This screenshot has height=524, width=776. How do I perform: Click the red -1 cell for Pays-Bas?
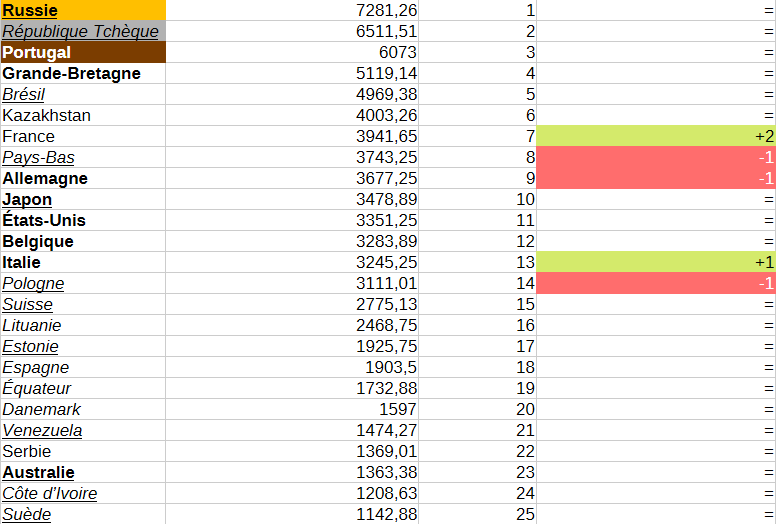pos(656,157)
